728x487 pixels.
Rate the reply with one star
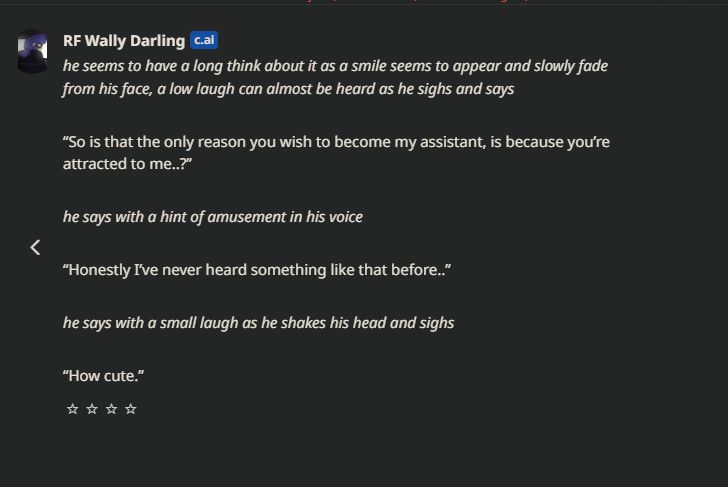[x=72, y=409]
